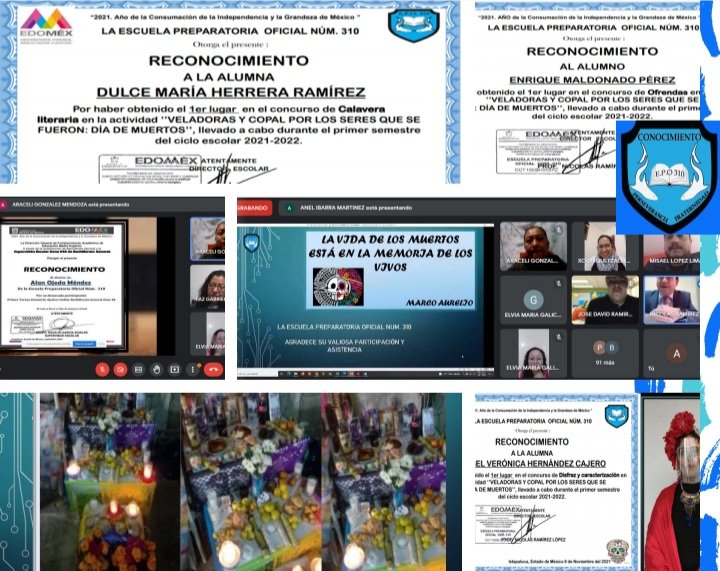720x571 pixels.
Task: Click the ANEL IBARRA MARTINEZ presenter avatar
Action: click(289, 208)
